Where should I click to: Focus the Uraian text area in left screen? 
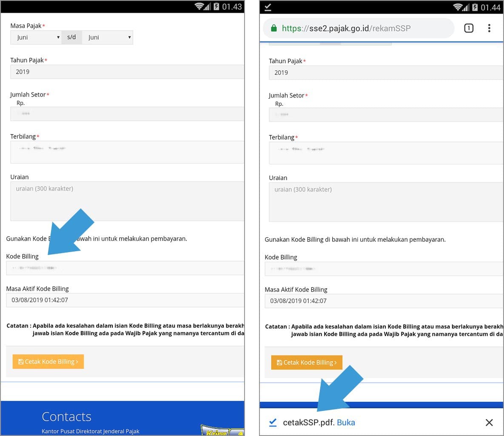[127, 201]
